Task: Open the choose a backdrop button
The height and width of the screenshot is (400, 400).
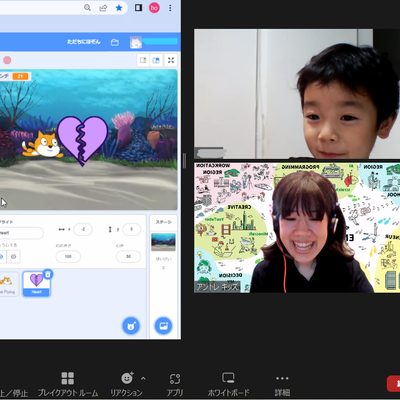Action: pyautogui.click(x=163, y=326)
